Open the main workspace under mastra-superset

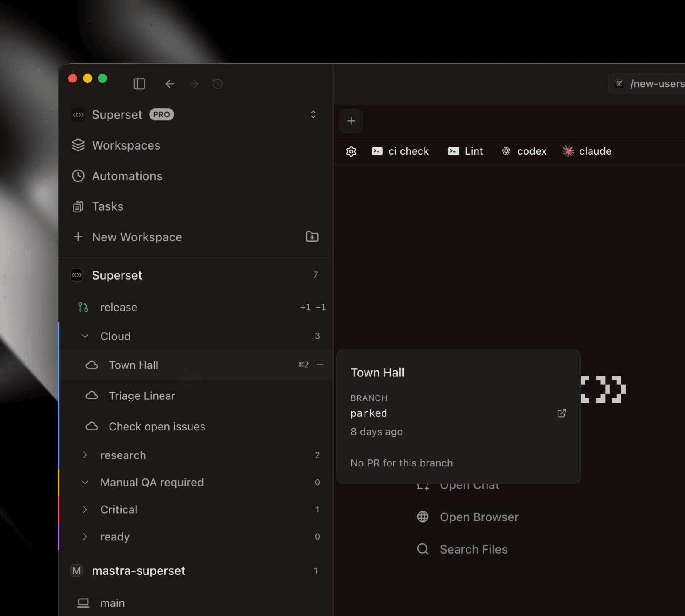[x=195, y=603]
